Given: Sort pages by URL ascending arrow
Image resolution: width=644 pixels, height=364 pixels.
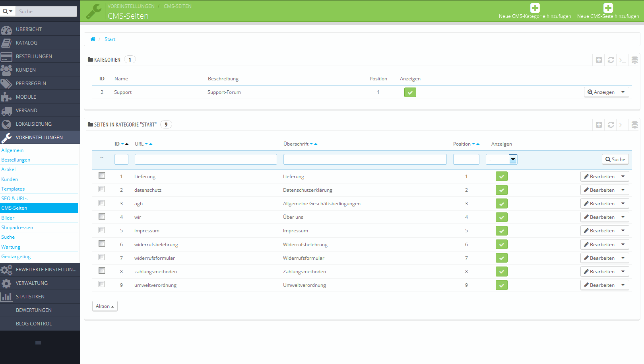Looking at the screenshot, I should [x=151, y=144].
